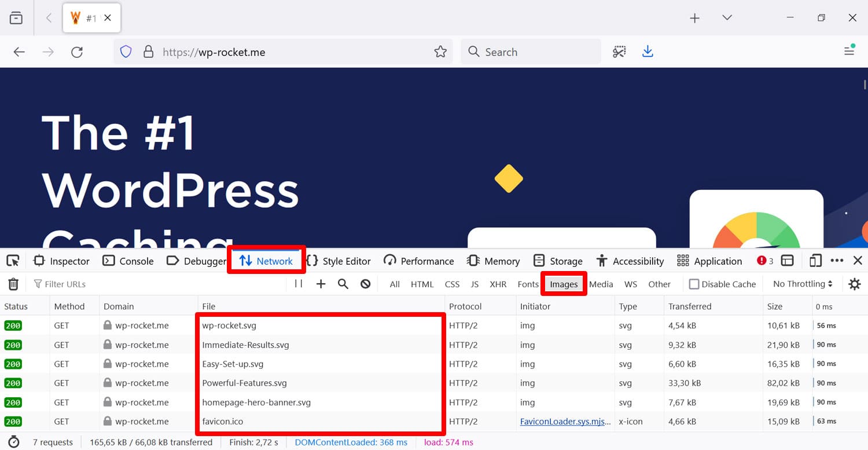The height and width of the screenshot is (450, 868).
Task: Clear the network log with trash icon
Action: click(x=13, y=284)
